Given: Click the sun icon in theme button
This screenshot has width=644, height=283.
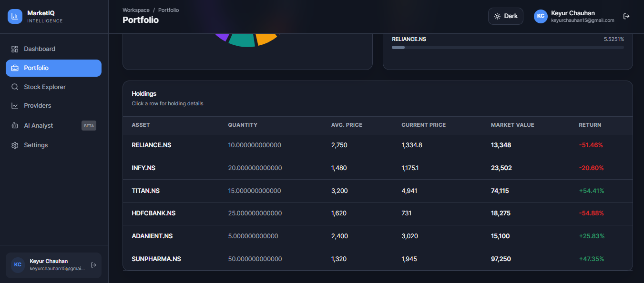Looking at the screenshot, I should (497, 16).
